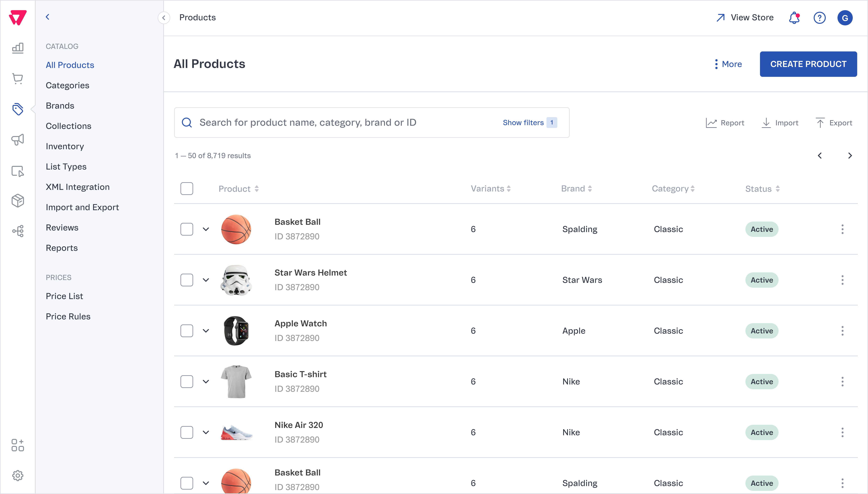Click the megaphone promotions sidebar icon

(18, 139)
